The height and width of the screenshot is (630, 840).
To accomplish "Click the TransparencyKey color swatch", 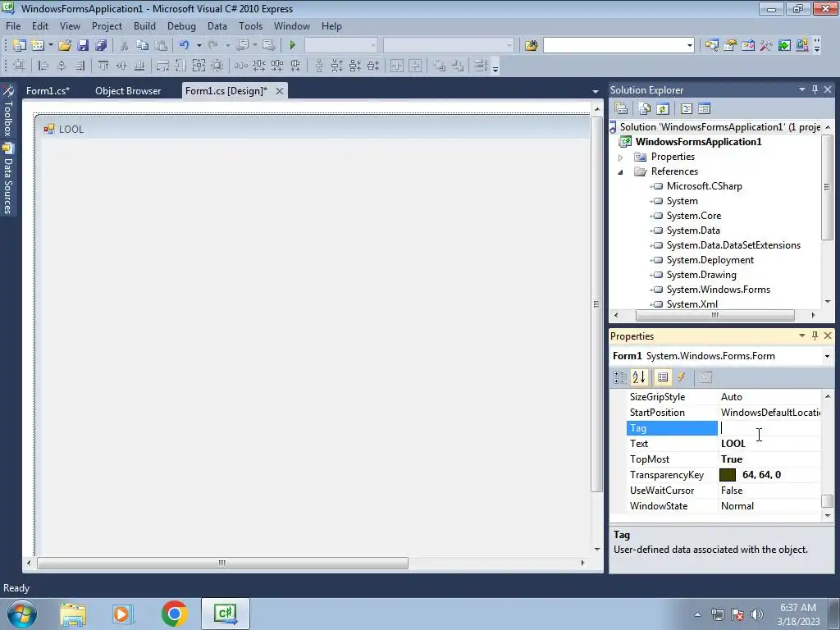I will coord(728,475).
